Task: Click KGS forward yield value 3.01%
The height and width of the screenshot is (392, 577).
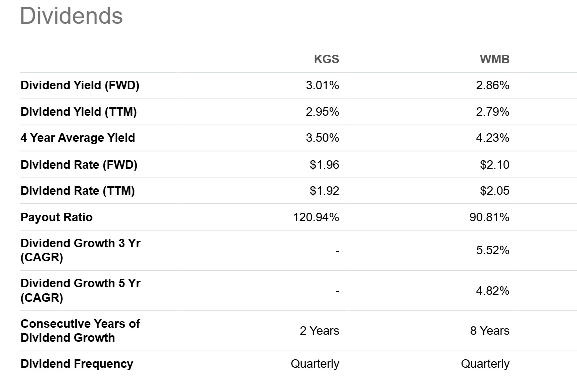Action: (322, 85)
